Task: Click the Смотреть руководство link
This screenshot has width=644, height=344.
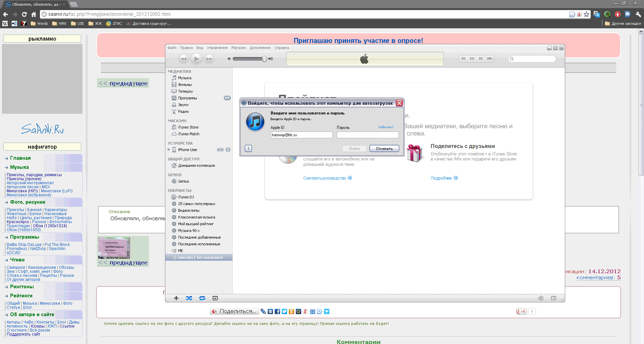Action: 327,178
